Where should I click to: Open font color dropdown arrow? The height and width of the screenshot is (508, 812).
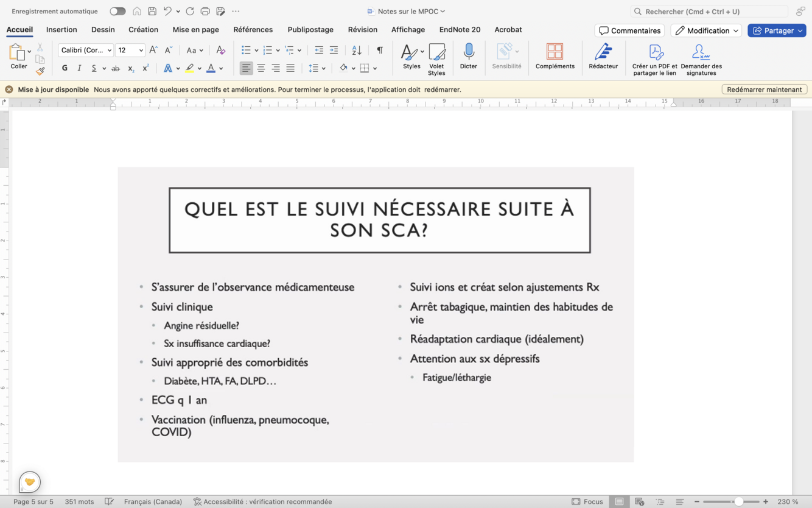pyautogui.click(x=221, y=68)
